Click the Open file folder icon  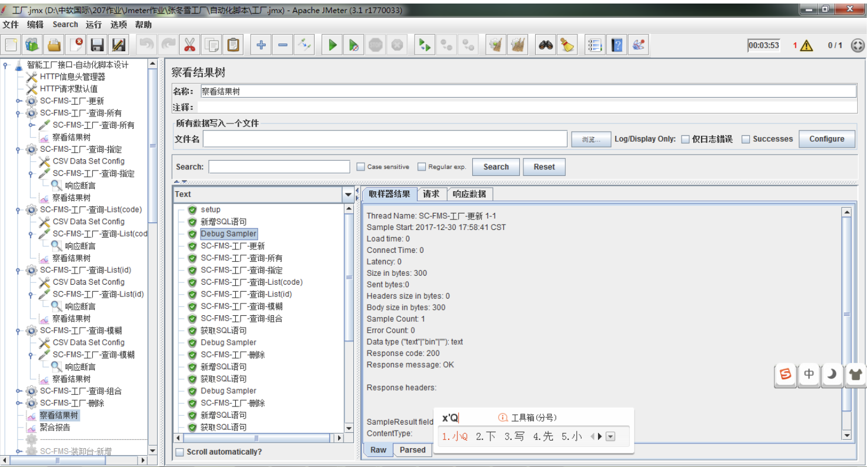pyautogui.click(x=55, y=45)
